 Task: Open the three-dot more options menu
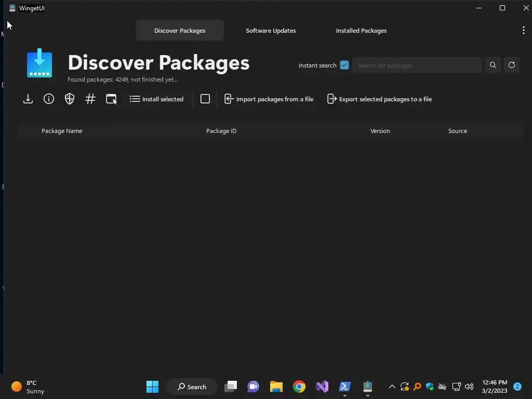pyautogui.click(x=524, y=31)
